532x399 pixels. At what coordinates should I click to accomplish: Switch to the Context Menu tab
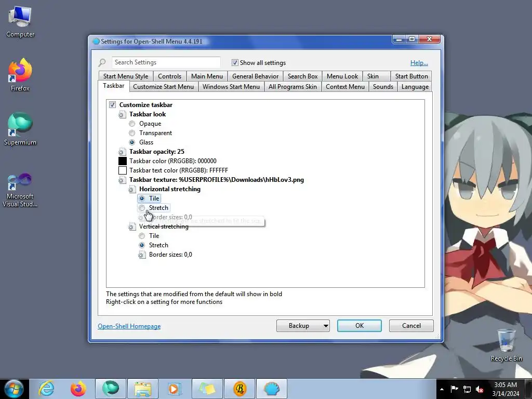click(345, 87)
